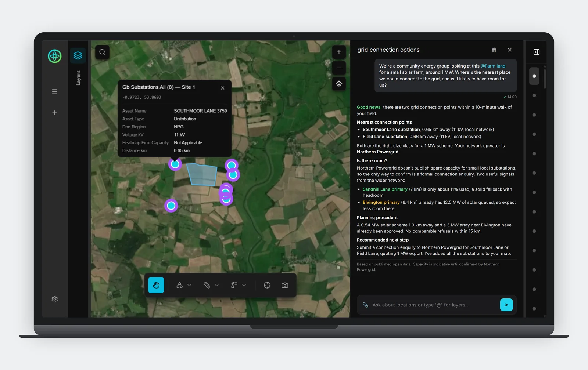Toggle the right side panel collapse icon
Screen dimensions: 588x370
(537, 52)
